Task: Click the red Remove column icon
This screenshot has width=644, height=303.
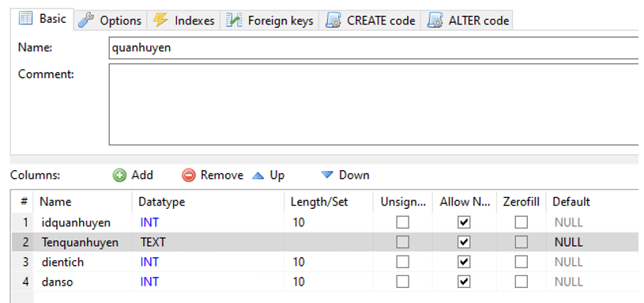Action: click(189, 176)
